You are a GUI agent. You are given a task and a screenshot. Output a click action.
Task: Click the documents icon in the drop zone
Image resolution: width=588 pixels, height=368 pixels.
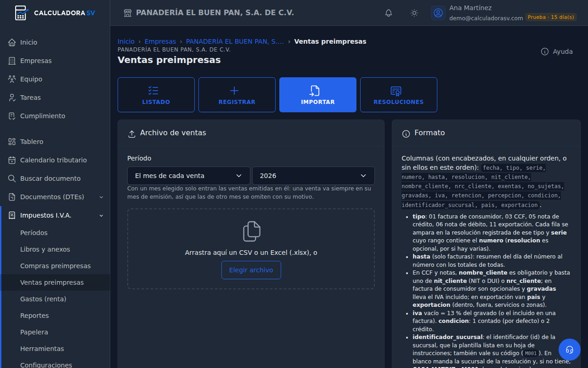click(x=251, y=231)
